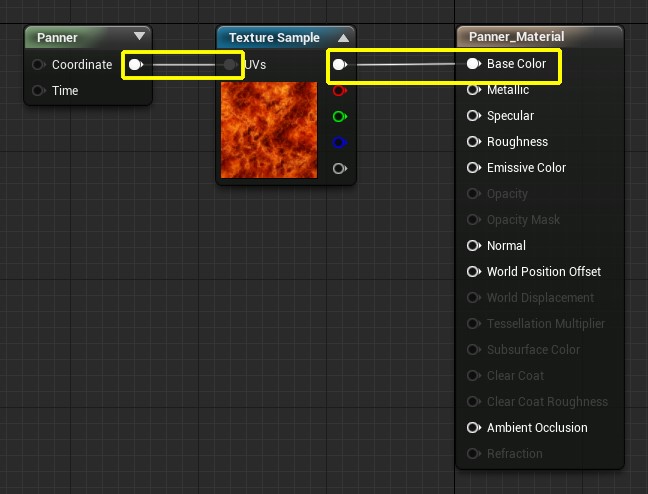This screenshot has height=494, width=648.
Task: Click the "Specular" label
Action: tap(510, 116)
